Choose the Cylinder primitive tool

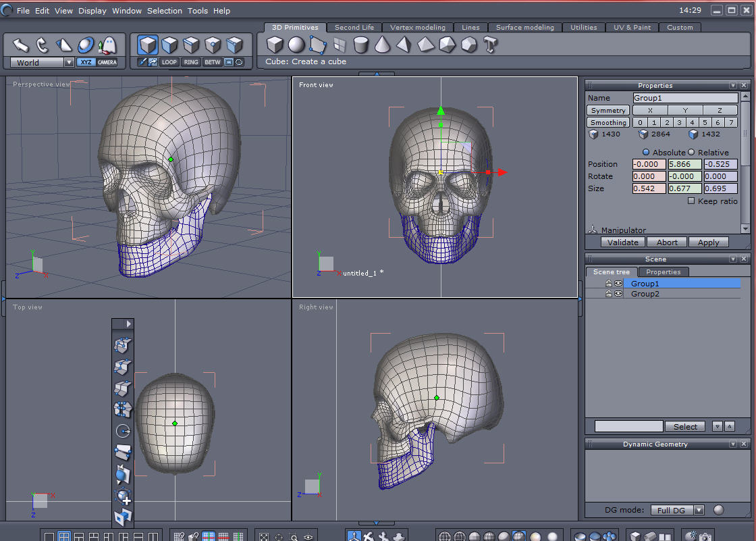360,45
